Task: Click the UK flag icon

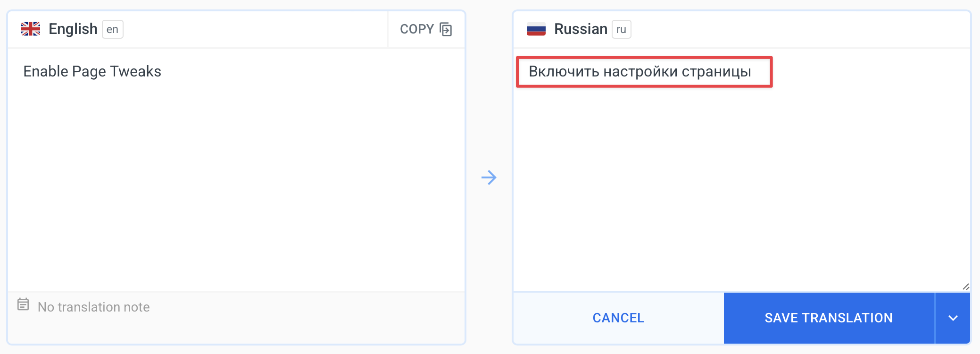Action: (x=31, y=29)
